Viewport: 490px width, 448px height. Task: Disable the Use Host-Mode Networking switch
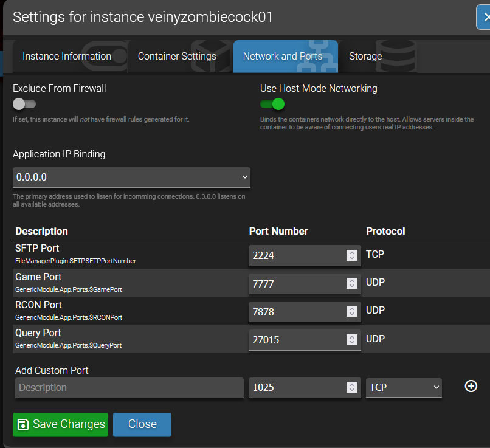tap(272, 104)
